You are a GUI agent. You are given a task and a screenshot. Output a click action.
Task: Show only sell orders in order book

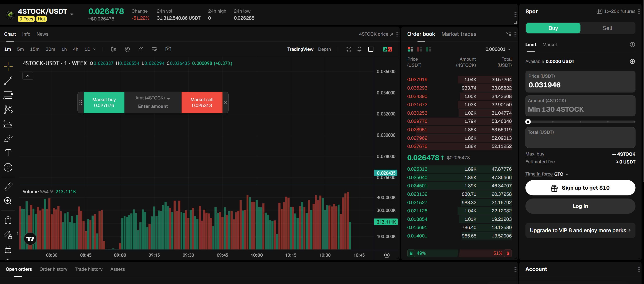tap(419, 49)
